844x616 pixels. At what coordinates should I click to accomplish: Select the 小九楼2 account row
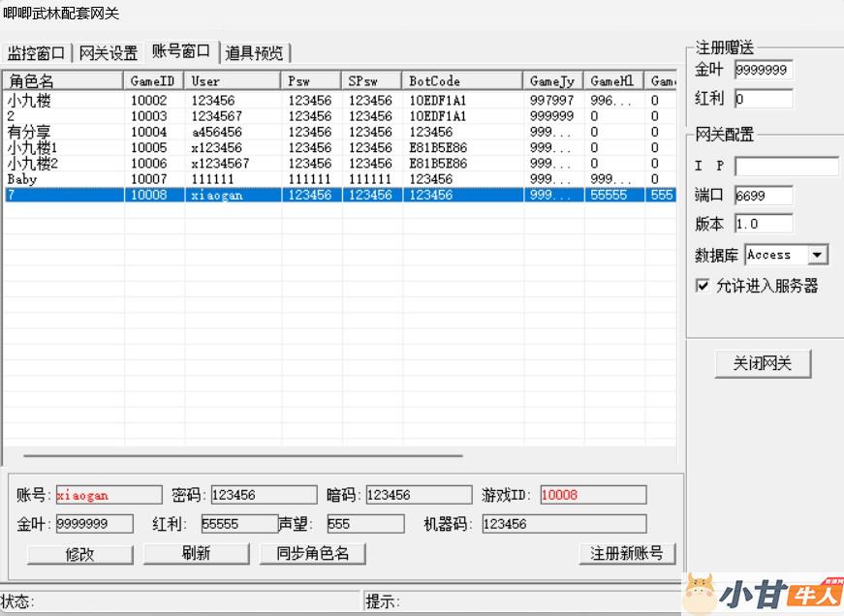[340, 163]
